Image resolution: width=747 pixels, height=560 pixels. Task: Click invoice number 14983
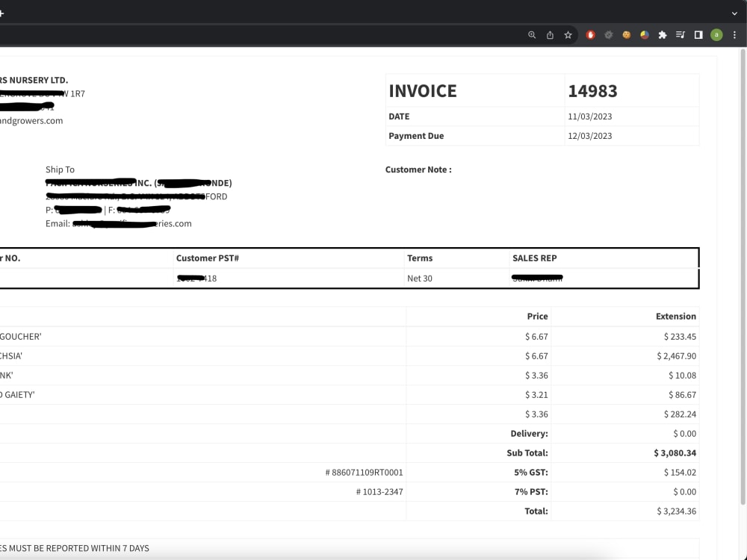tap(592, 91)
